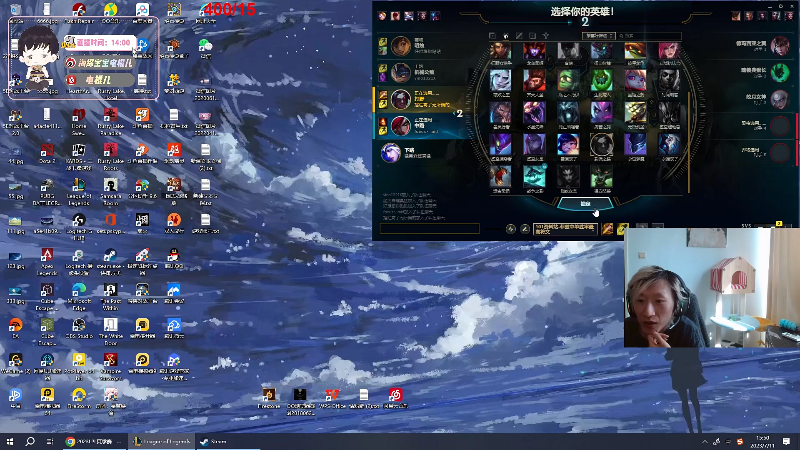Image resolution: width=800 pixels, height=450 pixels.
Task: Click third enemy white-haired champion portrait
Action: [x=780, y=99]
